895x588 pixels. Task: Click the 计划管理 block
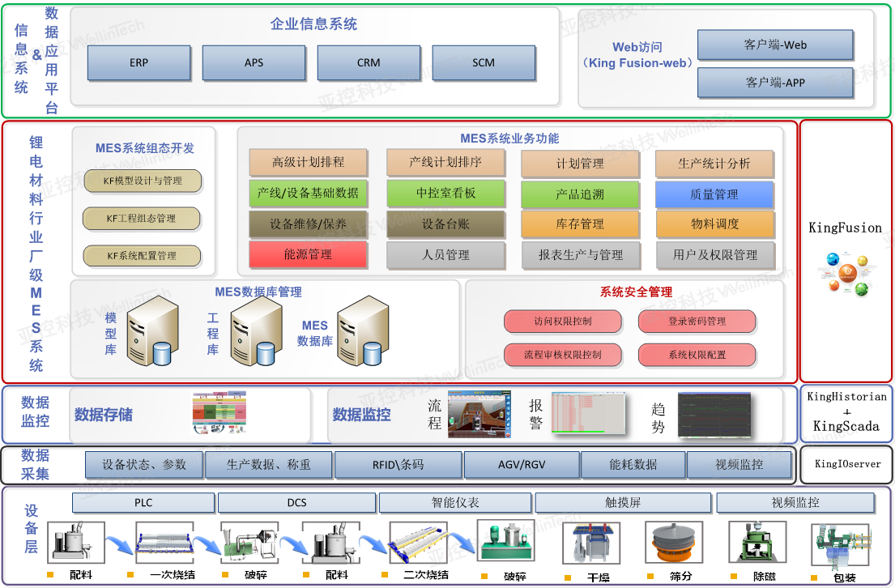coord(580,164)
